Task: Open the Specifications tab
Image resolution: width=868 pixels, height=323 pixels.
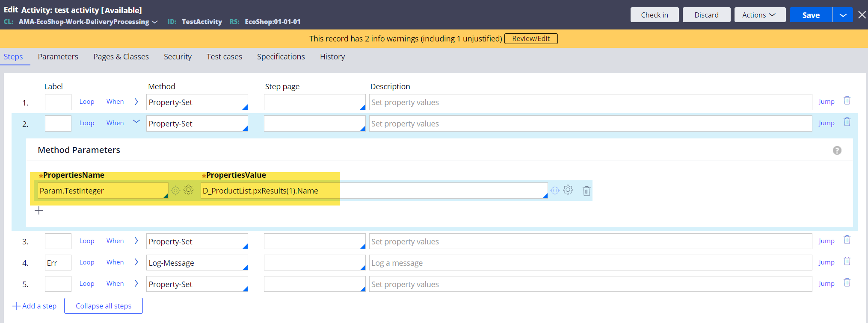Action: 281,57
